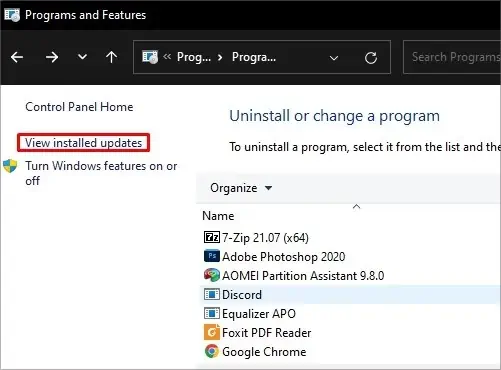
Task: Click the Forward navigation arrow
Action: (52, 57)
